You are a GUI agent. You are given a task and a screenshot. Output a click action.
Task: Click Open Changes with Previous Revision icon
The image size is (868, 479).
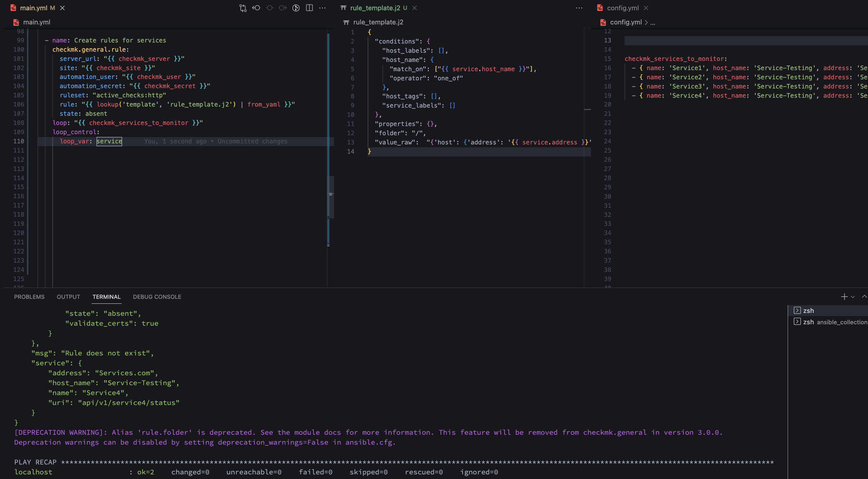point(256,8)
